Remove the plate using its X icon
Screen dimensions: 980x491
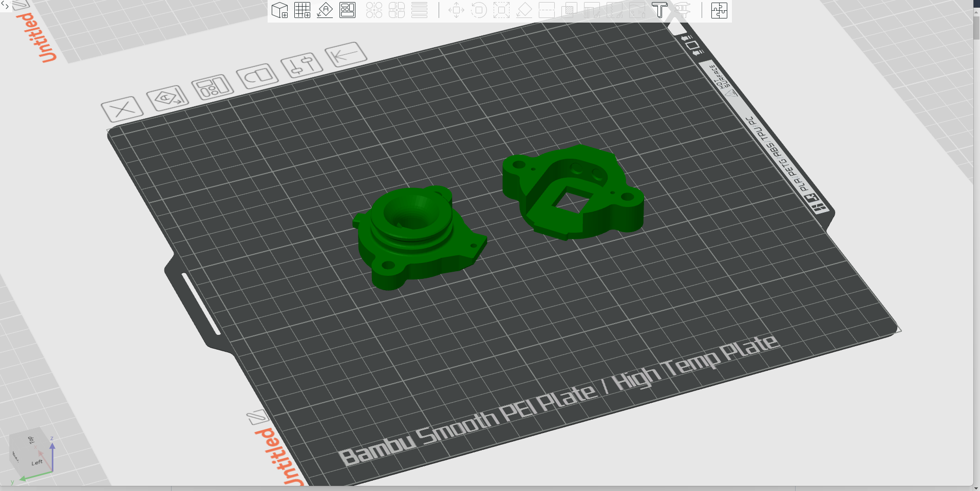point(122,109)
